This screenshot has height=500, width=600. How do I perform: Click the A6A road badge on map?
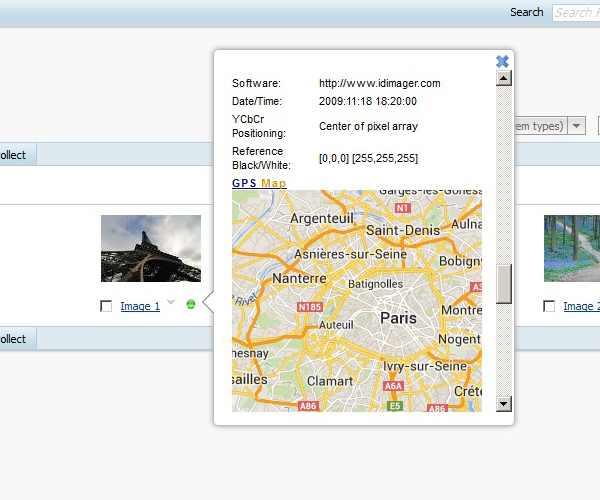tap(393, 386)
